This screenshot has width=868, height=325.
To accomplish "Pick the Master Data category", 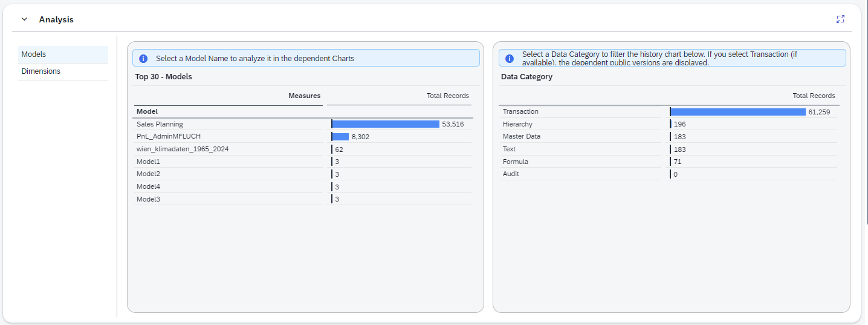I will [522, 137].
